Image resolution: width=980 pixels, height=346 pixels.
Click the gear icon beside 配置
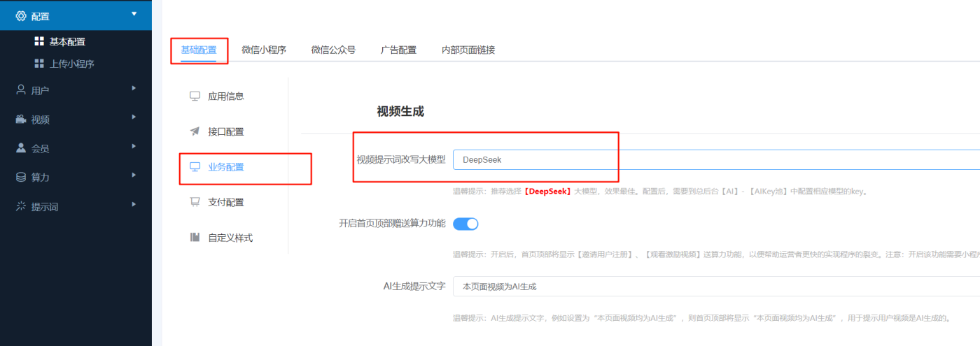(x=21, y=16)
